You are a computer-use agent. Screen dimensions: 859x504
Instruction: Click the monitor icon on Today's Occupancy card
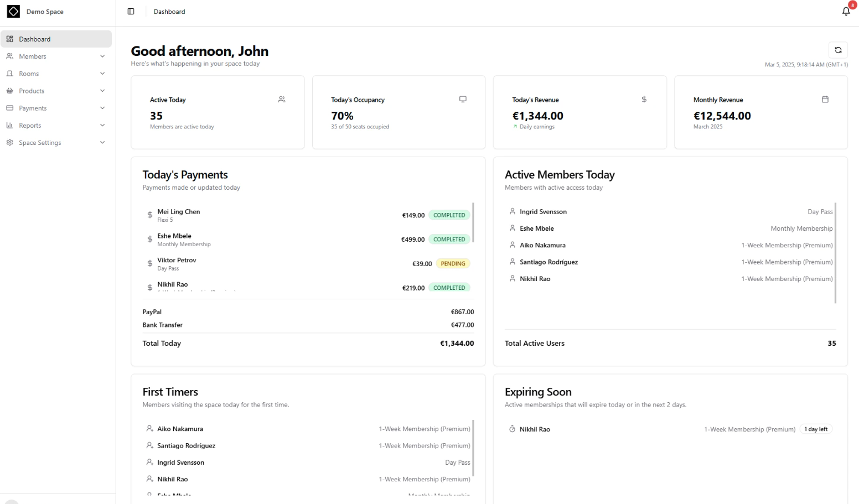[463, 99]
